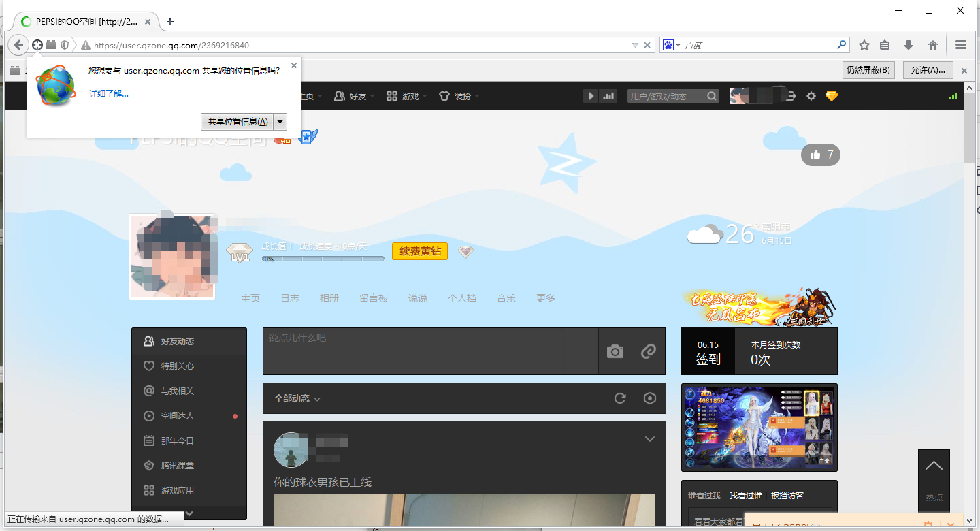Expand the feed post chevron menu
Viewport: 980px width, 531px height.
[649, 439]
